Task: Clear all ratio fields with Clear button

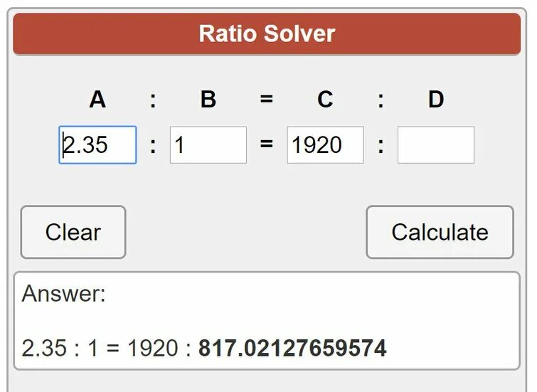Action: point(73,232)
